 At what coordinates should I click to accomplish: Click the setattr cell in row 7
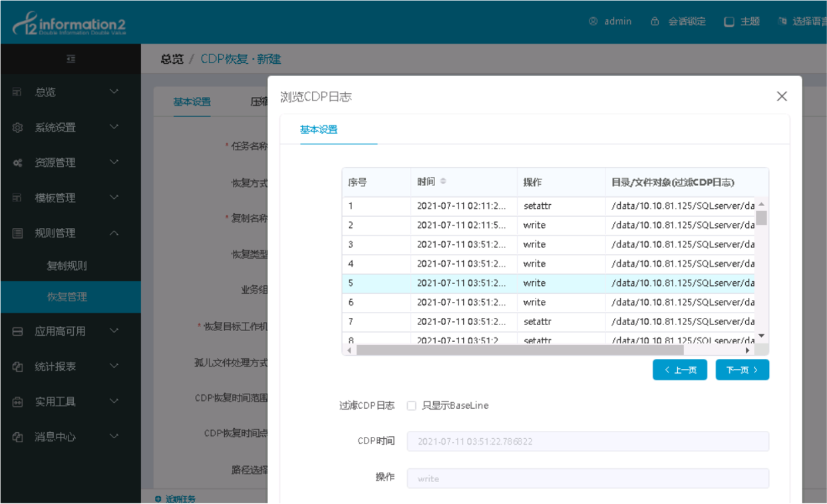[x=561, y=322]
